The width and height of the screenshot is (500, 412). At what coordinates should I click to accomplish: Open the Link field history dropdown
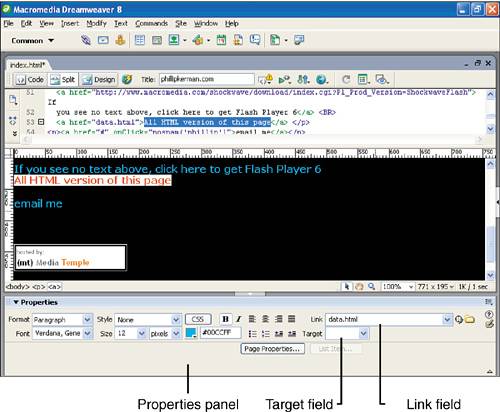tap(447, 320)
